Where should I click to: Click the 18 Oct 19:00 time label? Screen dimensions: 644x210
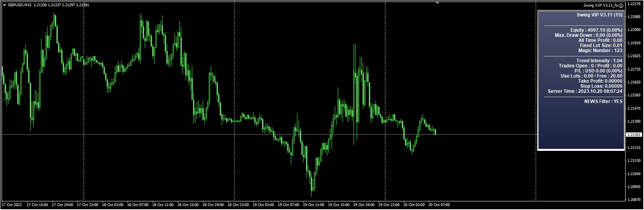click(x=213, y=205)
